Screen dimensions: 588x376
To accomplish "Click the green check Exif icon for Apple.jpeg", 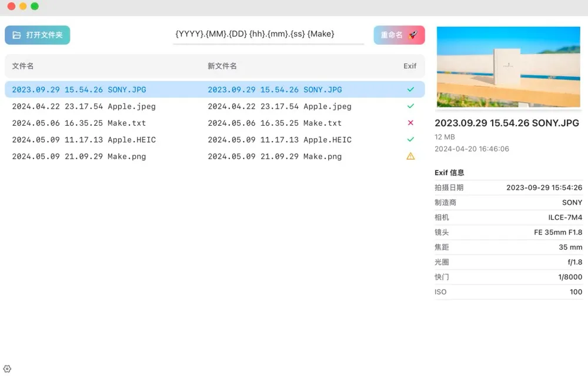I will [410, 106].
